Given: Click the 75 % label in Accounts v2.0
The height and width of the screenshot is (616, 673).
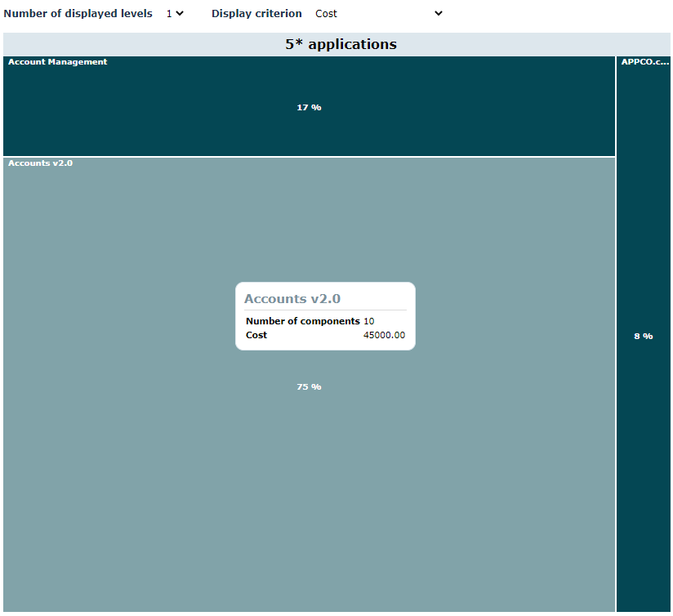Looking at the screenshot, I should tap(309, 387).
